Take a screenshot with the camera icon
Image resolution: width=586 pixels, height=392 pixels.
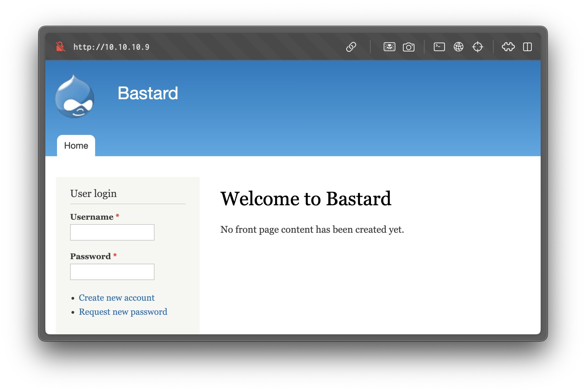tap(408, 47)
